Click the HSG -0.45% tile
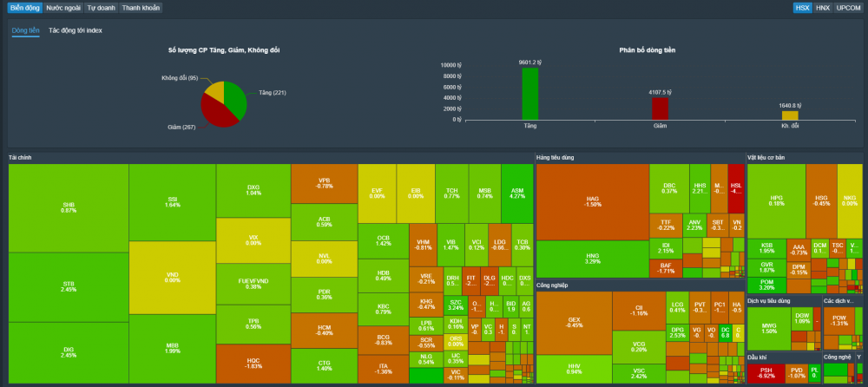Viewport: 868px width, 387px height. (x=821, y=201)
